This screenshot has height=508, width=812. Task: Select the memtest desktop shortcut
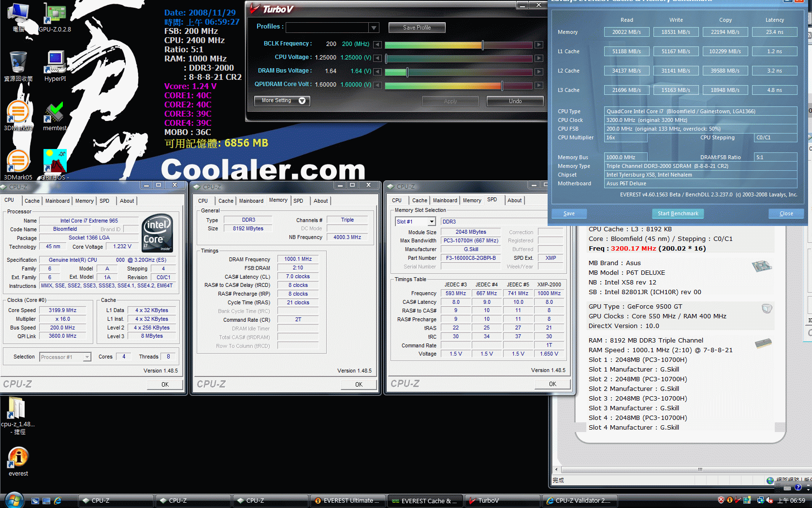tap(55, 116)
